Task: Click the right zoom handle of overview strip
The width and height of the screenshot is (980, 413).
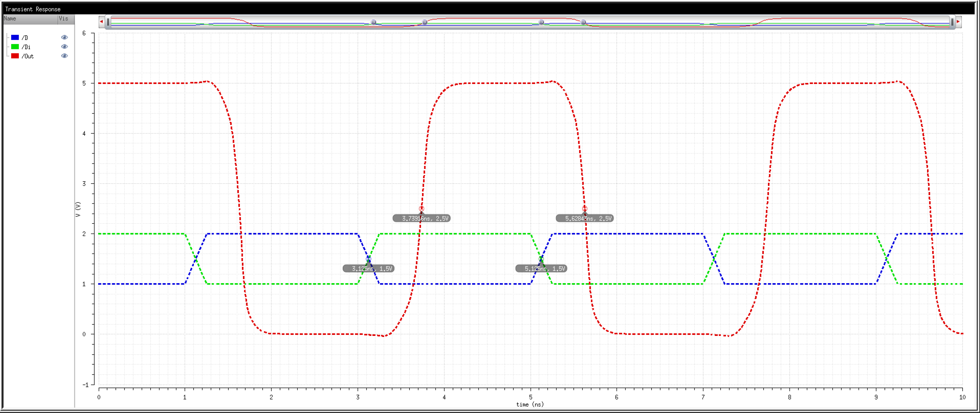Action: [x=952, y=22]
